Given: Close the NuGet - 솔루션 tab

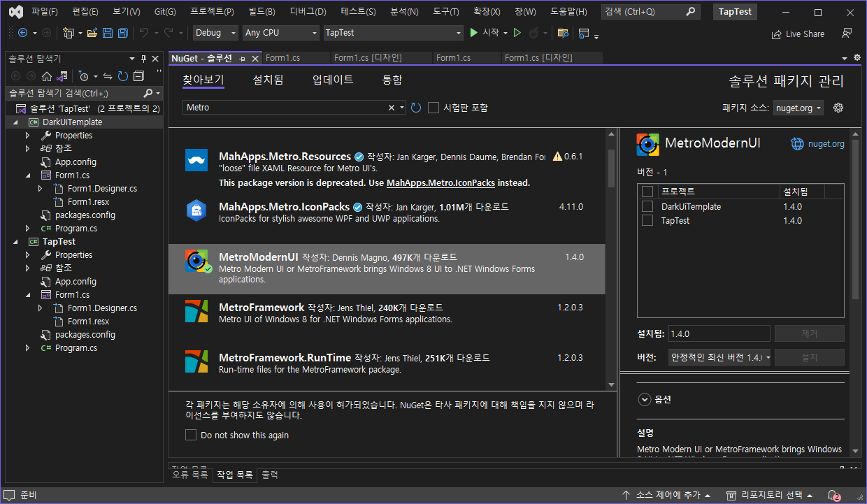Looking at the screenshot, I should [x=254, y=58].
